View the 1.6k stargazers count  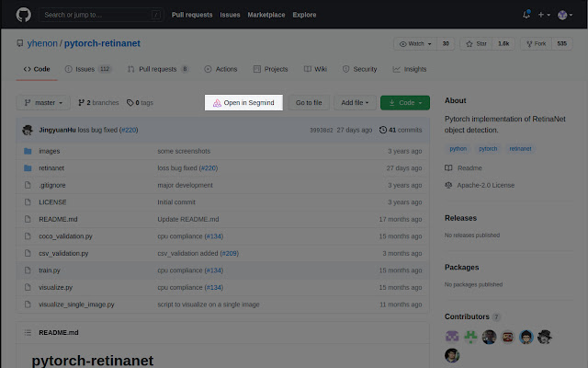503,43
